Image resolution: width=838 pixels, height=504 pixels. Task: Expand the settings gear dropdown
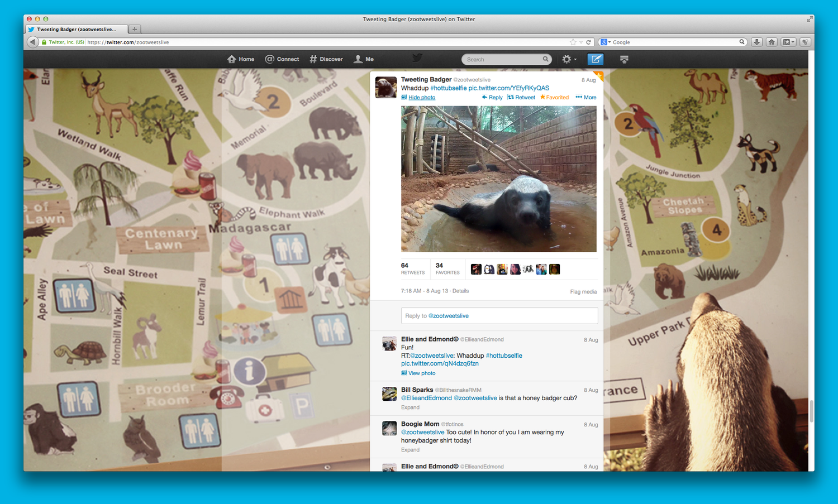[x=569, y=59]
